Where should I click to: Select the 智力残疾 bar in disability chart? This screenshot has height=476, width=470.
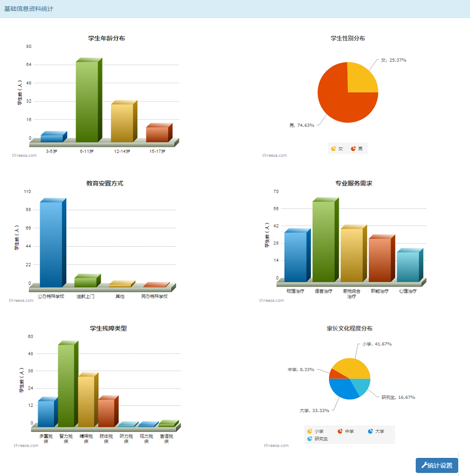coord(66,385)
